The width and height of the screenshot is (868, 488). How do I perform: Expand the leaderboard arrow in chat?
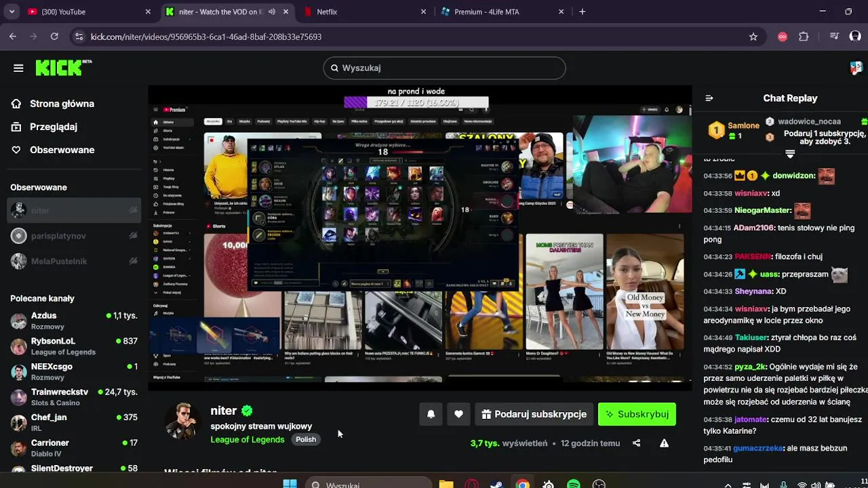[x=789, y=154]
